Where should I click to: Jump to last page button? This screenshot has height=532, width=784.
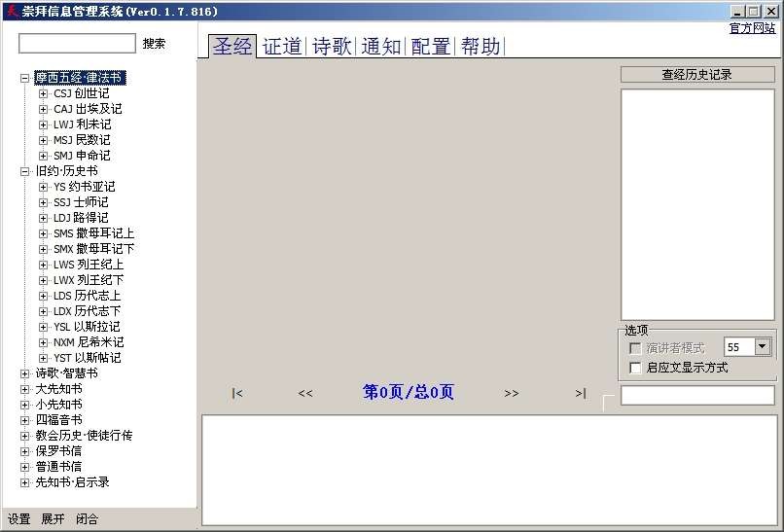coord(581,394)
